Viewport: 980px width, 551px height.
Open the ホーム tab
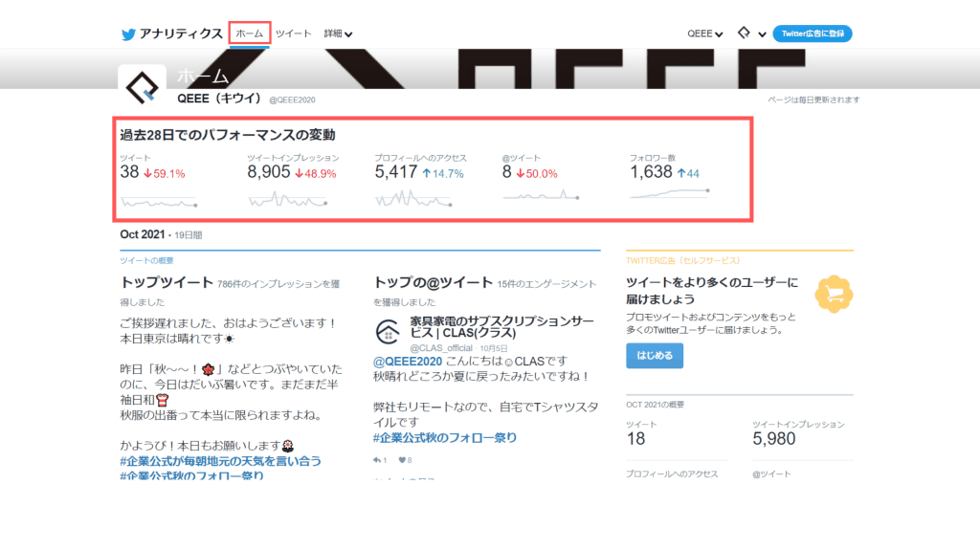[x=250, y=33]
